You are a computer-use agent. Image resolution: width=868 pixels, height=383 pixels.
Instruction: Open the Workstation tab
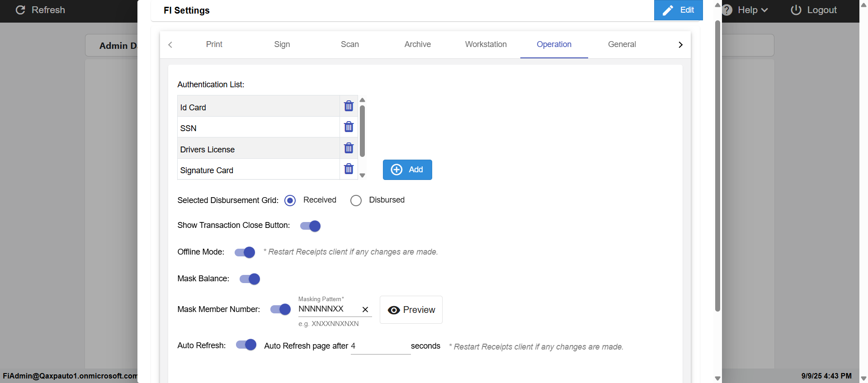pos(486,44)
